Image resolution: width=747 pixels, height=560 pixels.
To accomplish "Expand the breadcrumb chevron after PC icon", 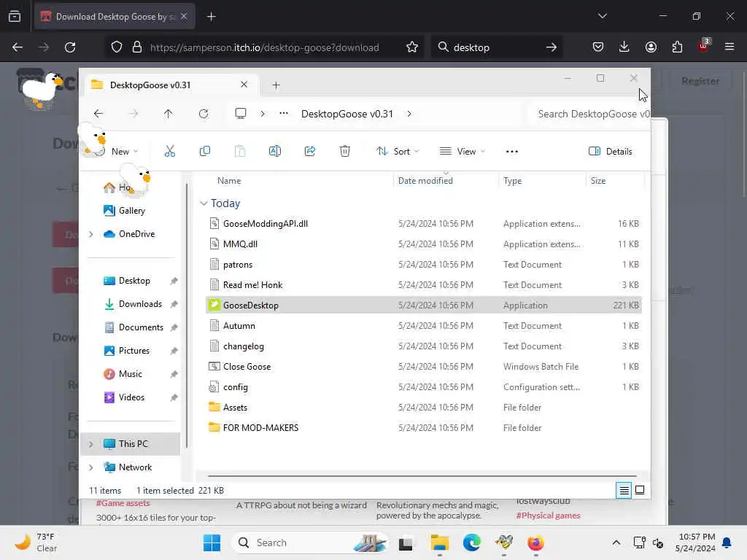I will (263, 114).
